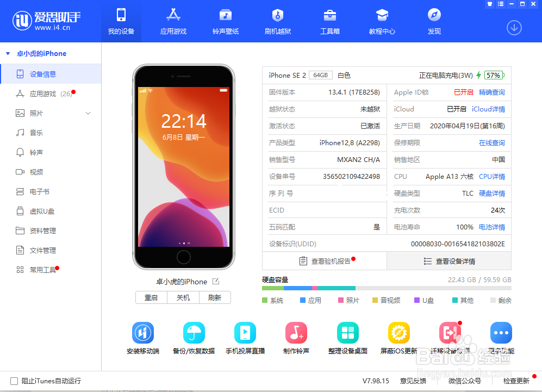Collapse the 卓小虎的iPhone device tree
Screen dimensions: 542x392
tap(8, 54)
